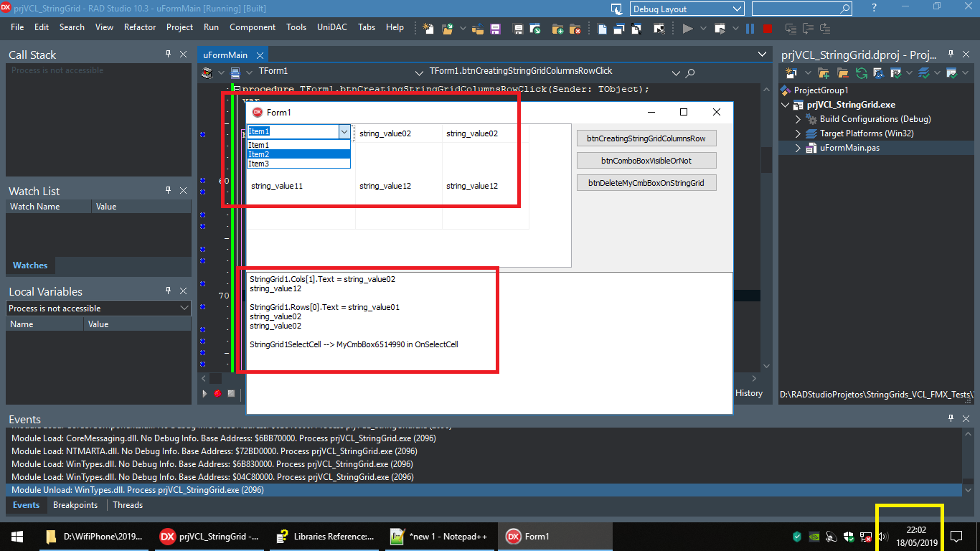Click the View Form windows icon

pos(619,29)
